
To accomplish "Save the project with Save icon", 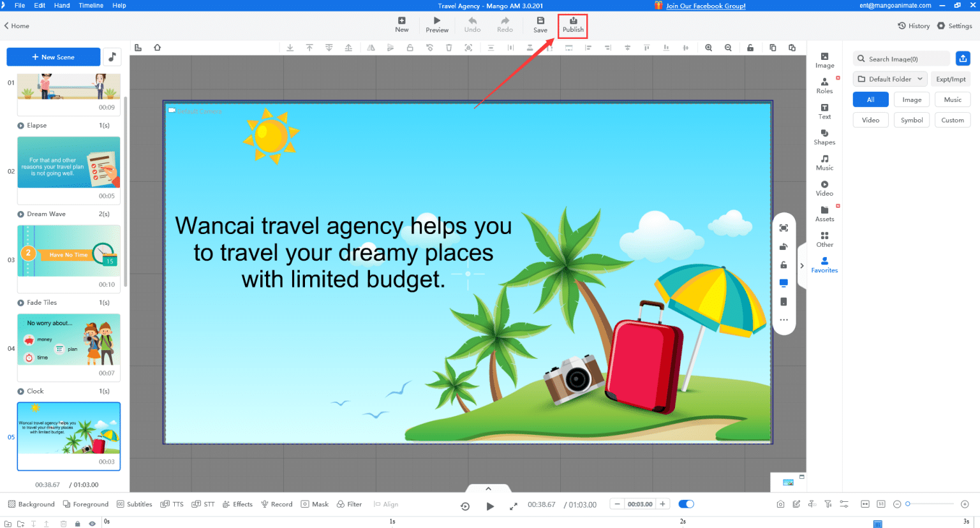I will (540, 25).
